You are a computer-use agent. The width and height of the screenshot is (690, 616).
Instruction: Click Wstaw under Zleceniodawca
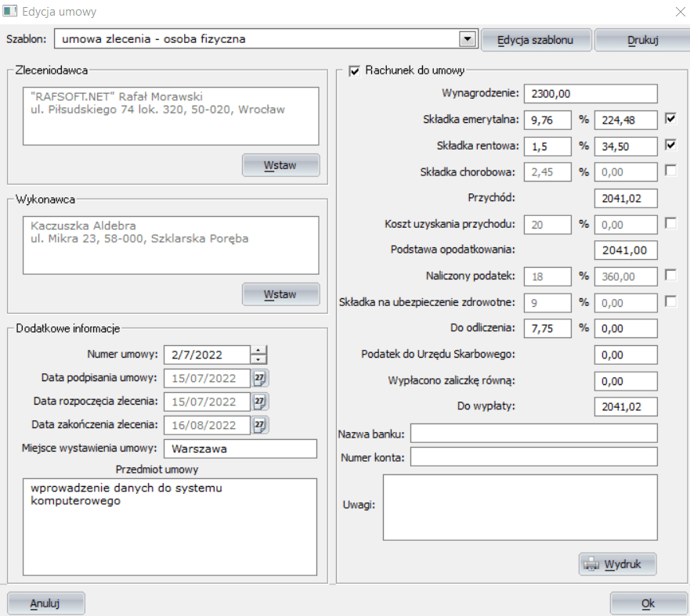point(280,165)
